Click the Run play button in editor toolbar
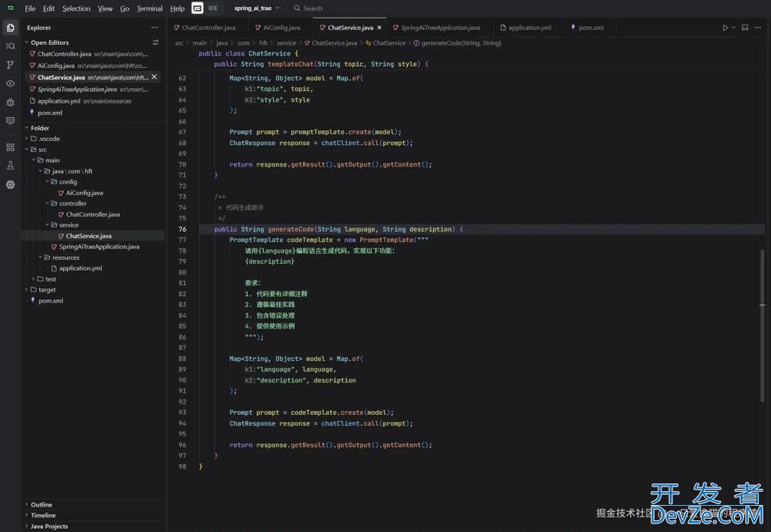The image size is (771, 532). [x=726, y=28]
